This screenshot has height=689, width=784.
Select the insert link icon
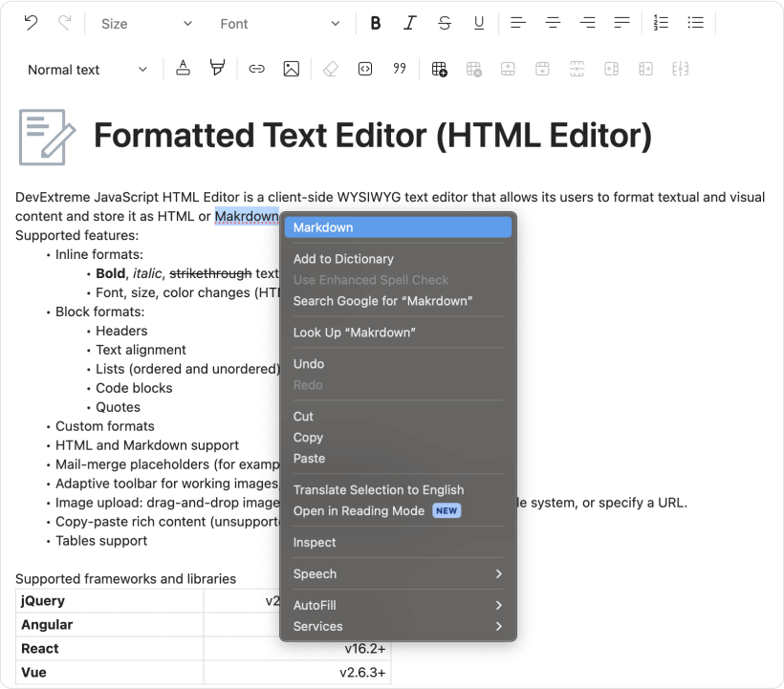pos(257,68)
